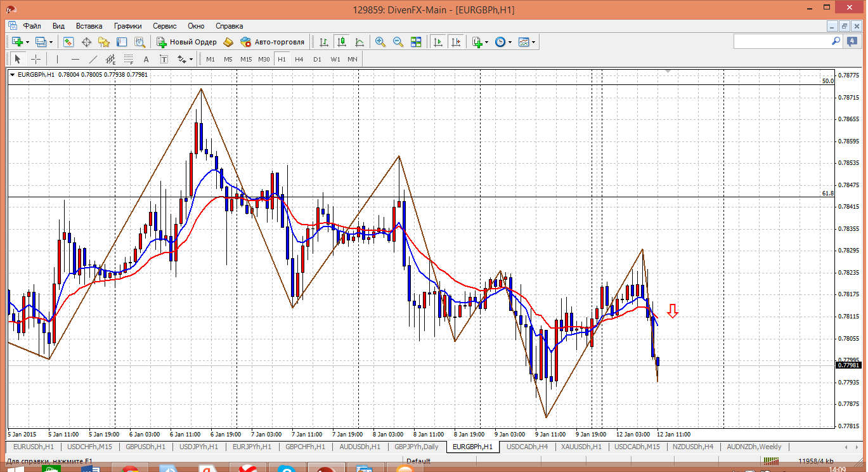Click the Новый Ордер button
This screenshot has height=472, width=868.
[187, 42]
